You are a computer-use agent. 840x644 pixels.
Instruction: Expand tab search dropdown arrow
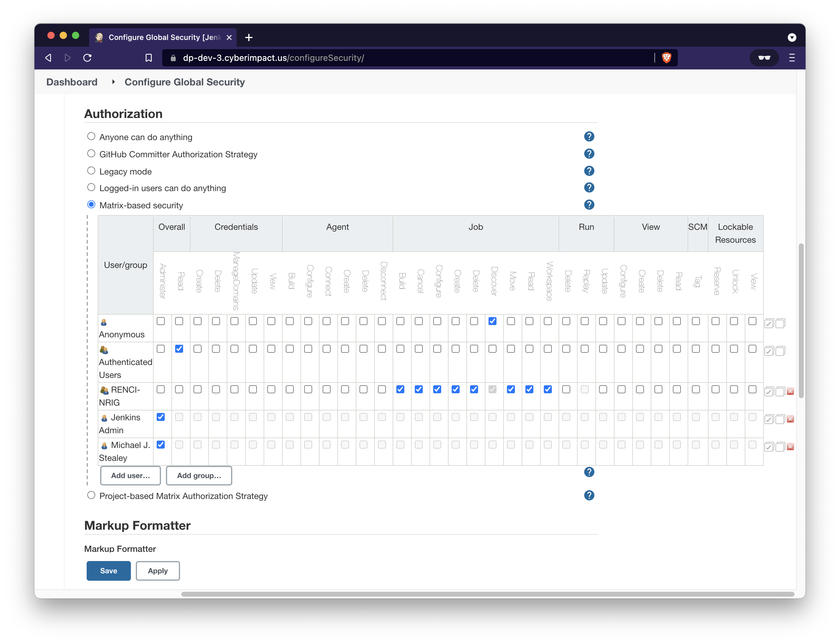[x=792, y=37]
